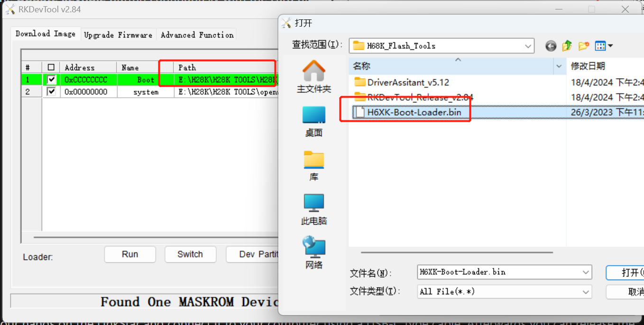
Task: Open the view menu icon
Action: (x=604, y=46)
